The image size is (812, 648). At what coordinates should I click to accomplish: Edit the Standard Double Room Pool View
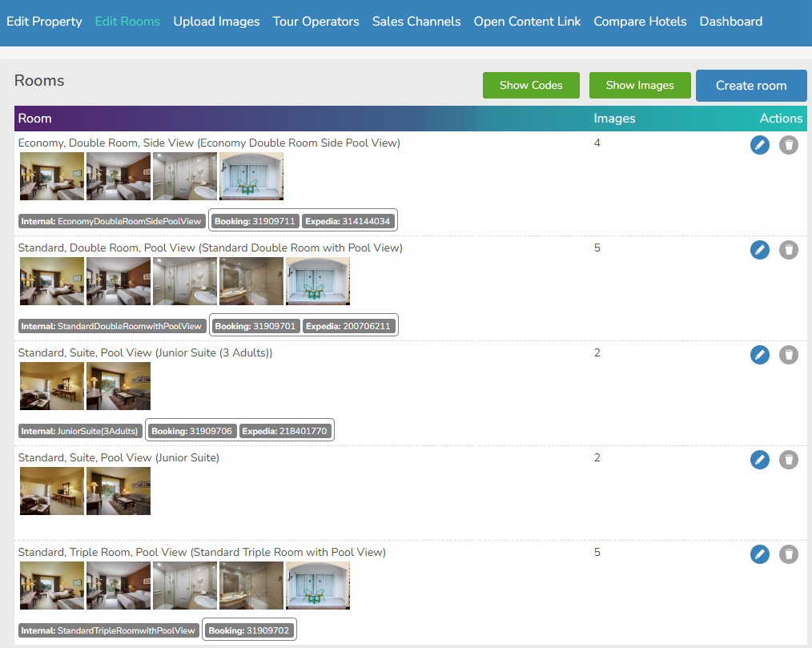[x=759, y=250]
